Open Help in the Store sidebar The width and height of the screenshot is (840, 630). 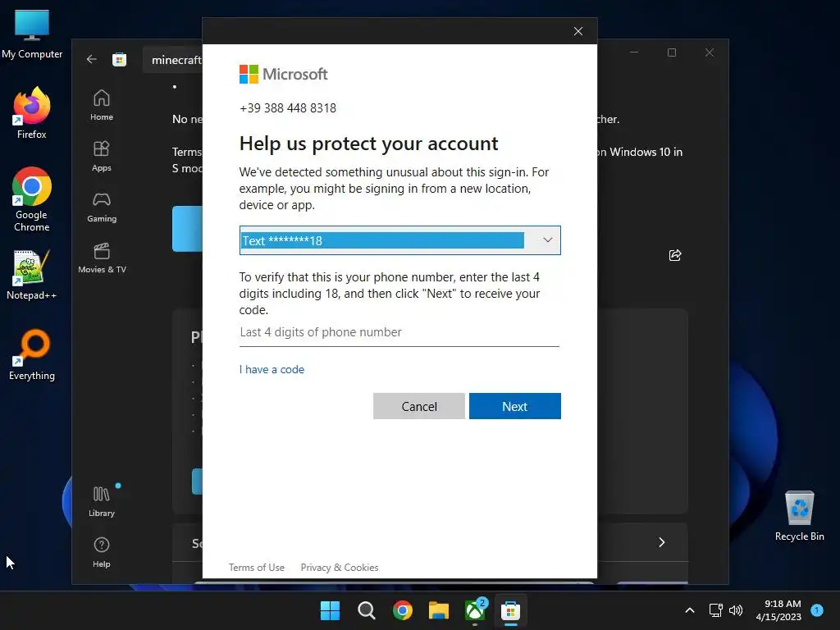101,552
